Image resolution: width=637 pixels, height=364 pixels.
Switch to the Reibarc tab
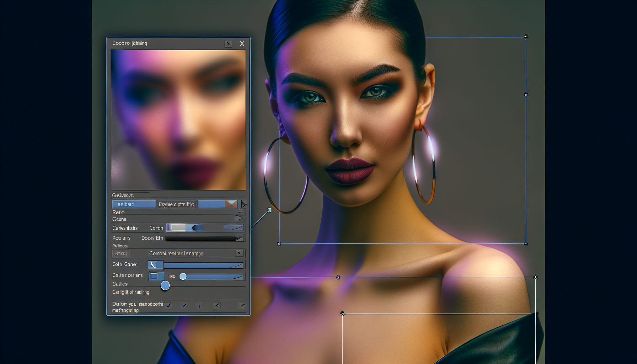coord(134,204)
